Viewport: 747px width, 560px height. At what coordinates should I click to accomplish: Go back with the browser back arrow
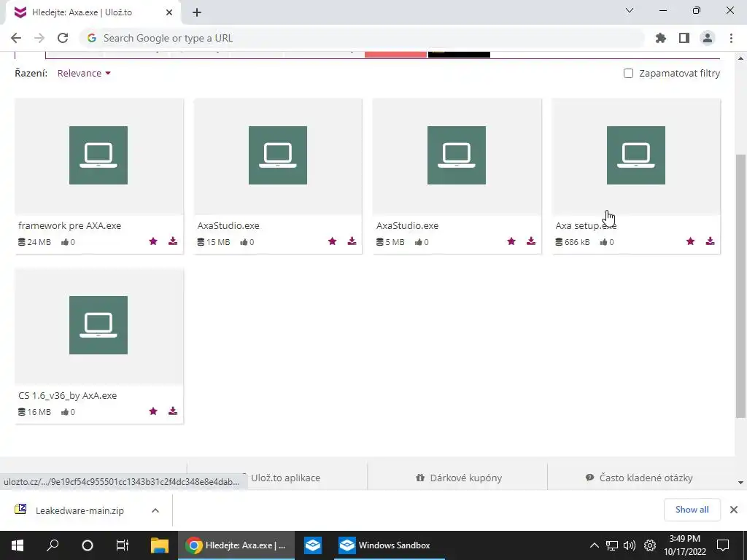pos(16,38)
